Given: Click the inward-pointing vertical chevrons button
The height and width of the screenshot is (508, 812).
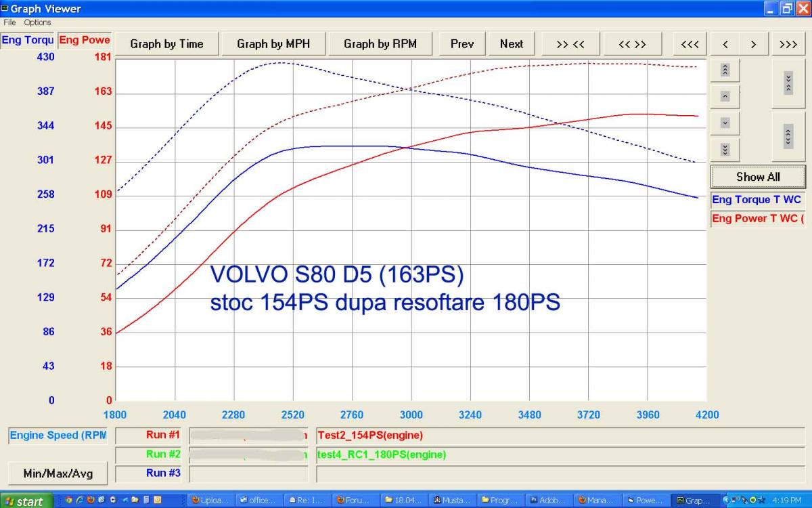Looking at the screenshot, I should (788, 83).
